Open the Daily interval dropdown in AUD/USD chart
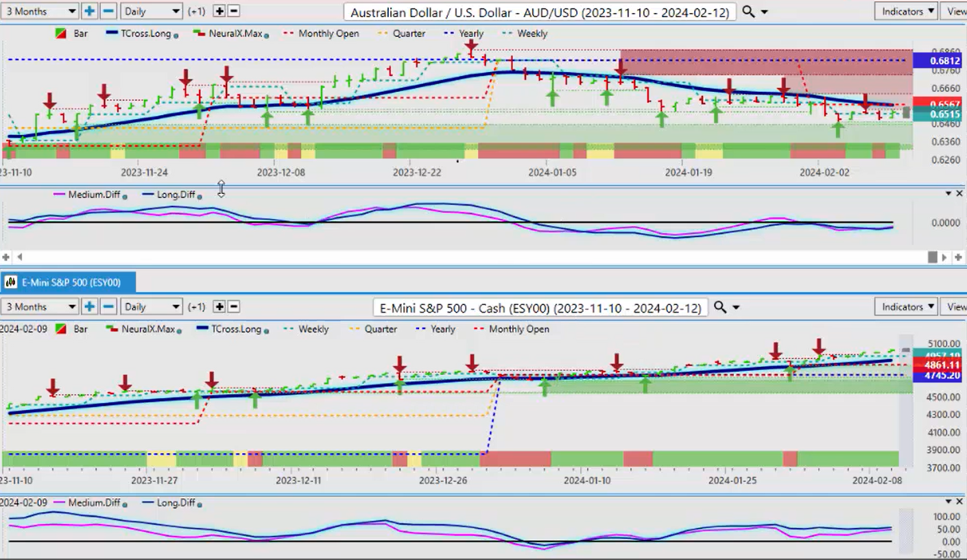 (x=151, y=11)
